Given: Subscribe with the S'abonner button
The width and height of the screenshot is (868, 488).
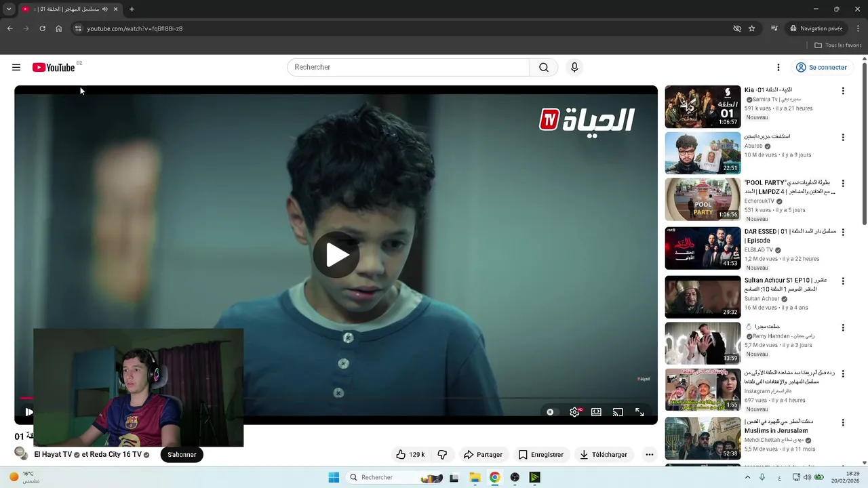Looking at the screenshot, I should pyautogui.click(x=182, y=454).
